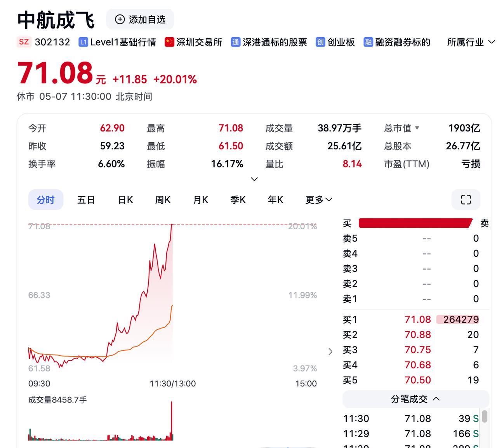Click the 总市值 value 1903亿

click(464, 128)
